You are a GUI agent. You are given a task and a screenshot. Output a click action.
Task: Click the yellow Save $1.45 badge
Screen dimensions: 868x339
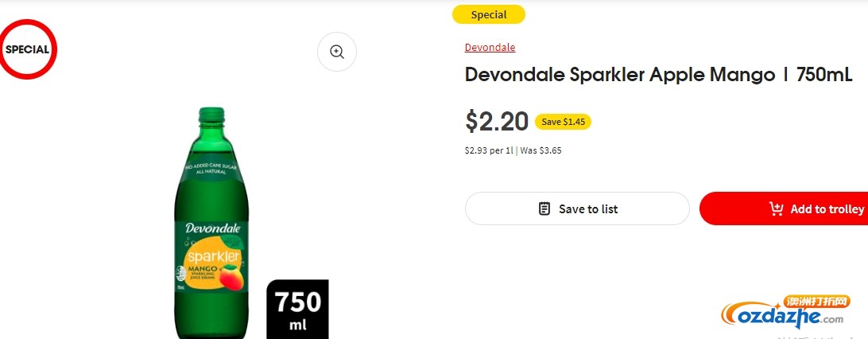(x=563, y=122)
